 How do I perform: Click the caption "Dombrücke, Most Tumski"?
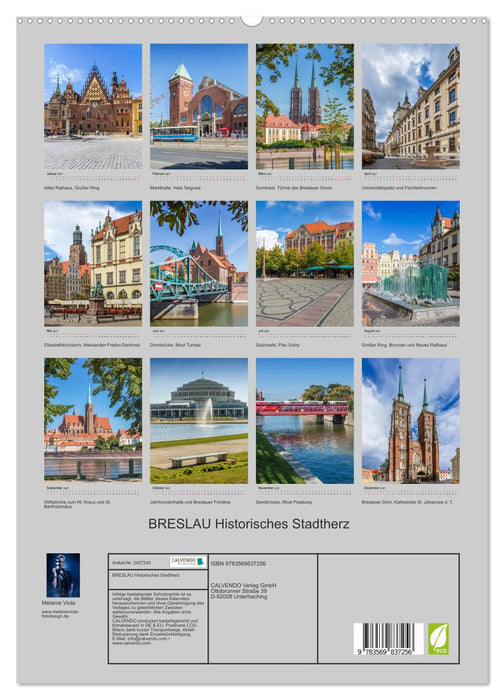(x=175, y=345)
